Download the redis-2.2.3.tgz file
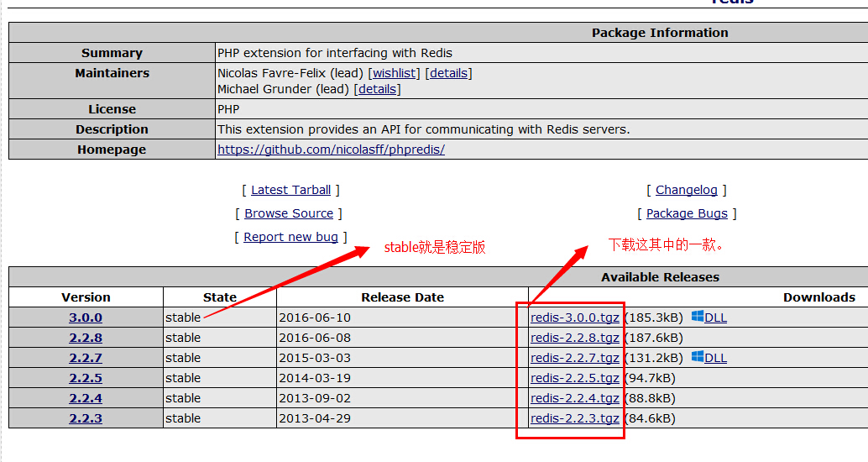868x462 pixels. tap(574, 418)
